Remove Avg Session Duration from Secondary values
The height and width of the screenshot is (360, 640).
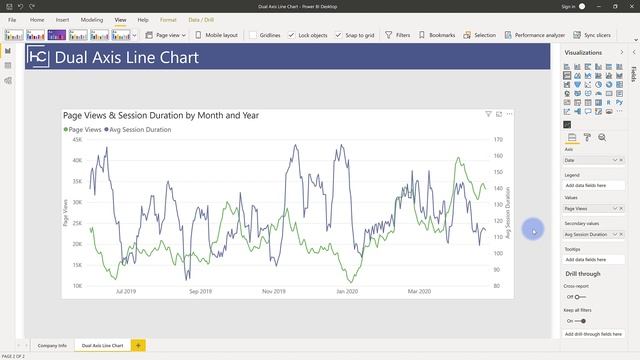pos(621,234)
